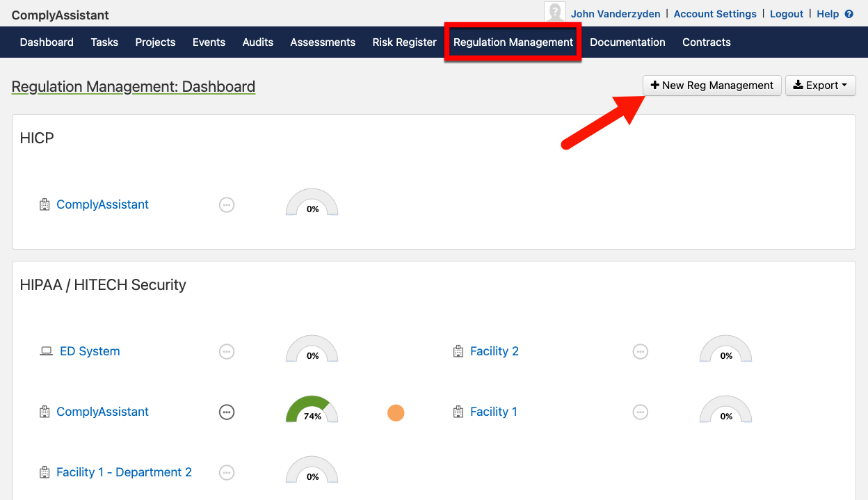Image resolution: width=868 pixels, height=500 pixels.
Task: Click the user avatar icon beside John Vanderzyden
Action: click(554, 13)
